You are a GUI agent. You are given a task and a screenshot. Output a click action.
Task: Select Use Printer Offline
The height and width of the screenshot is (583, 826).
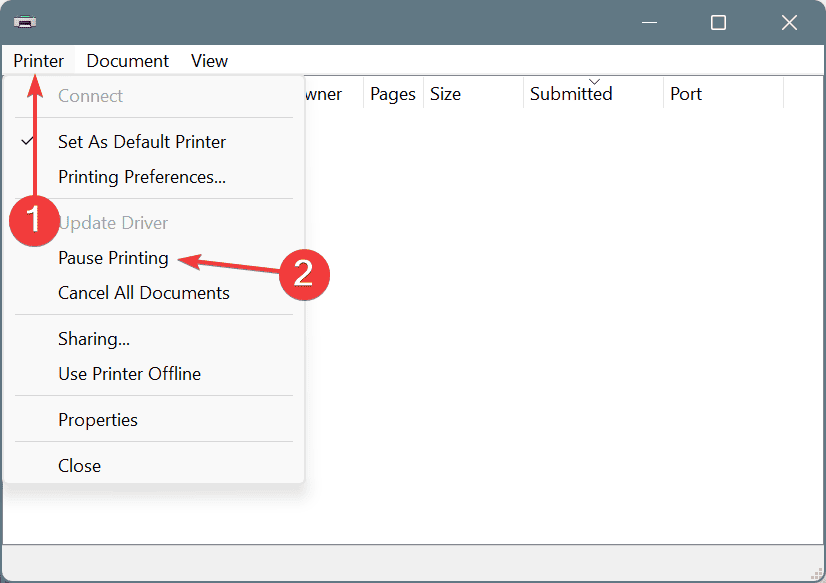coord(154,374)
